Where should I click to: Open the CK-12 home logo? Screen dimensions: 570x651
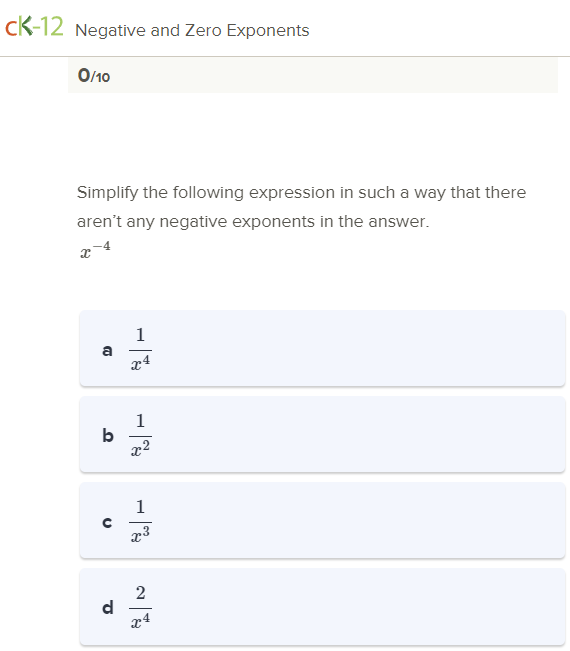coord(34,27)
